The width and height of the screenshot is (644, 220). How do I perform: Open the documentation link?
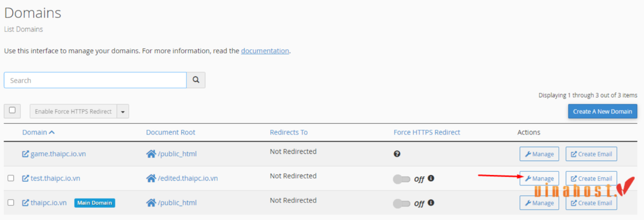(265, 51)
